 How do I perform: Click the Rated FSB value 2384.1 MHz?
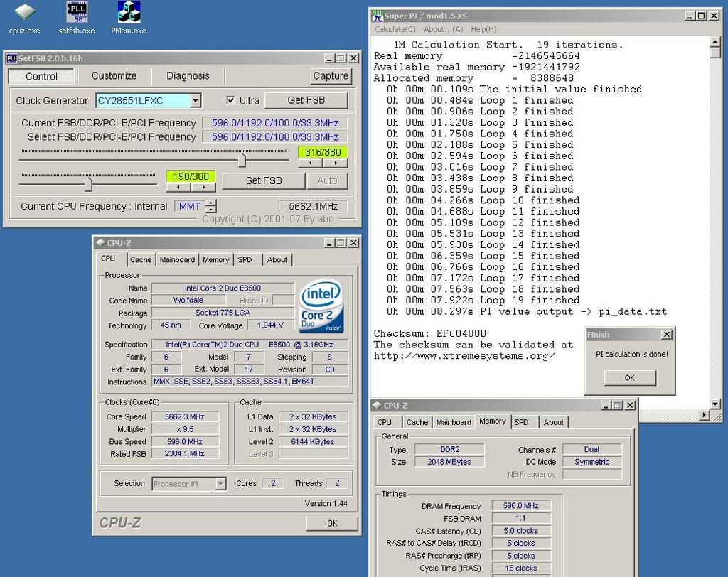click(x=184, y=453)
